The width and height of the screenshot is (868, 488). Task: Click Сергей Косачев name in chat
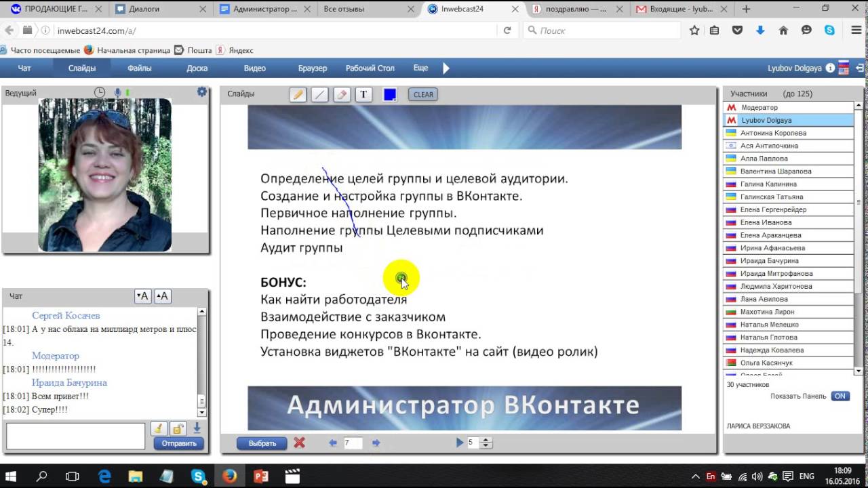(66, 315)
